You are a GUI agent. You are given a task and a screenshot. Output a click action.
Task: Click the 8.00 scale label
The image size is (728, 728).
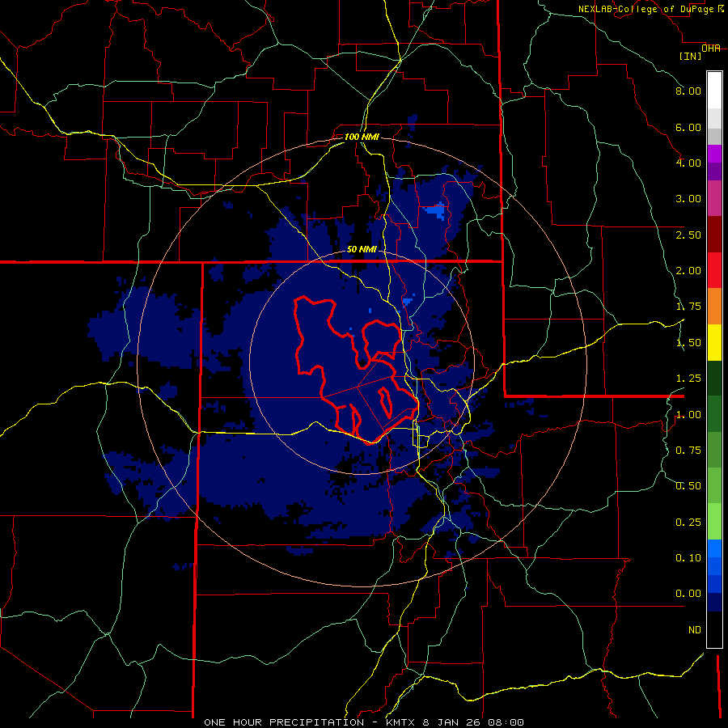(x=688, y=91)
